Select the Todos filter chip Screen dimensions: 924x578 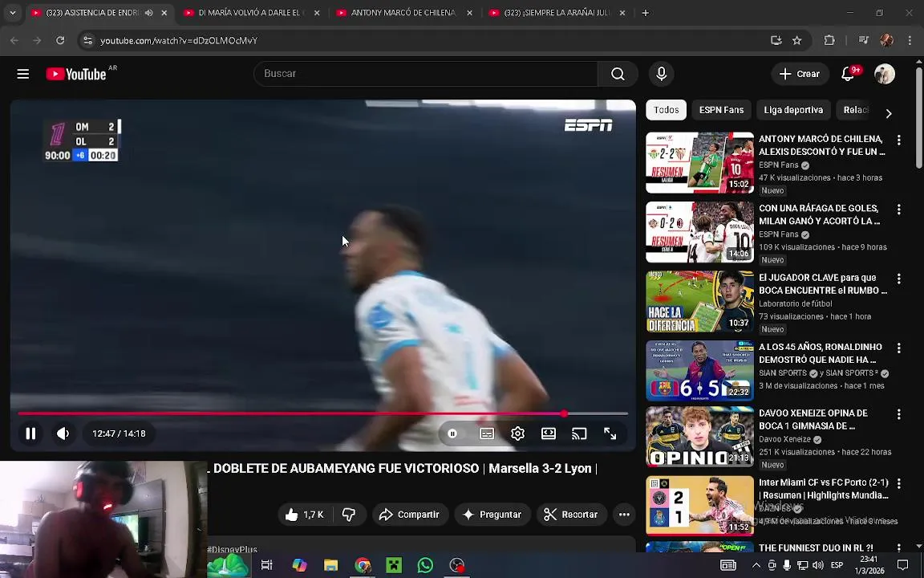(666, 110)
